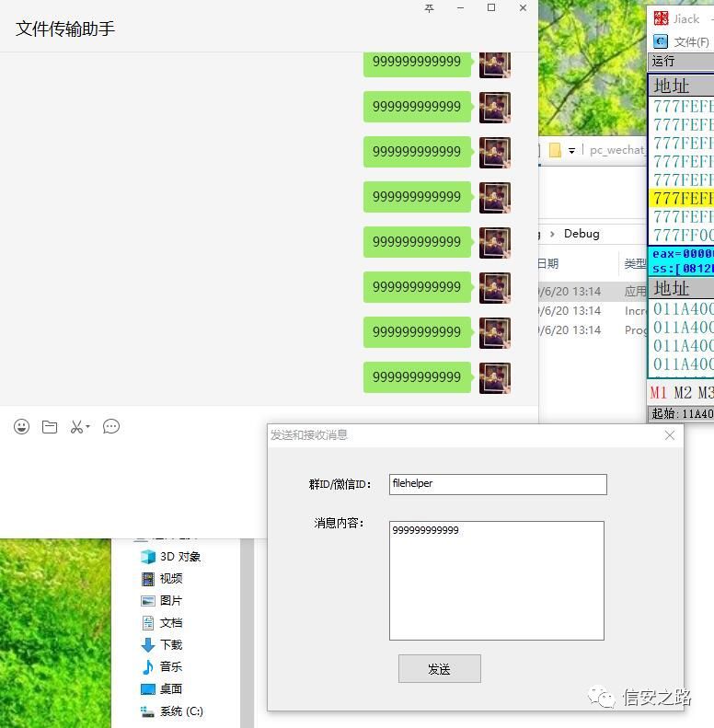This screenshot has height=728, width=714.
Task: Click the 地址 header in disassembly pane
Action: (672, 86)
